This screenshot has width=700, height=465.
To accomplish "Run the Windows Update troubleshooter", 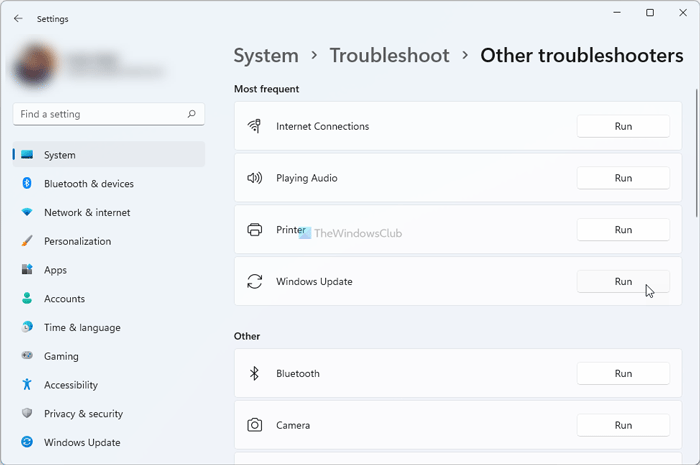I will pyautogui.click(x=623, y=282).
